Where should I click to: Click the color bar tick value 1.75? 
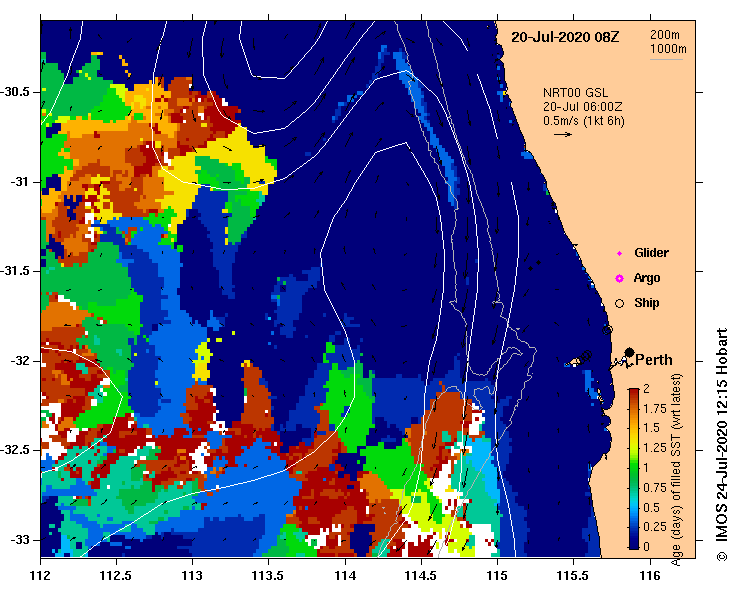655,408
